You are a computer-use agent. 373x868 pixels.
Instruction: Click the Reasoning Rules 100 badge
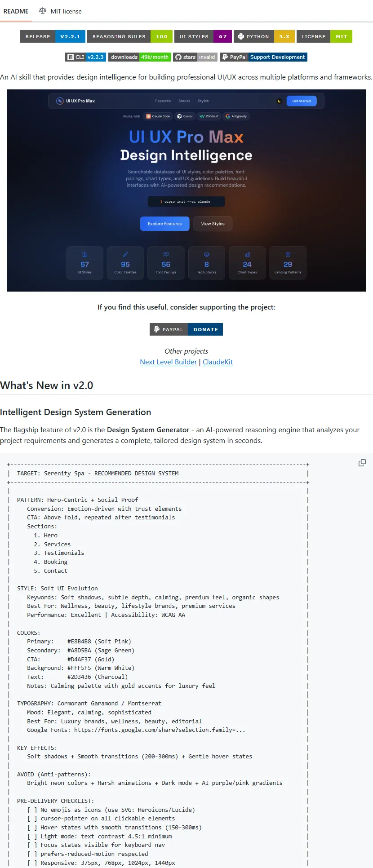click(x=130, y=36)
